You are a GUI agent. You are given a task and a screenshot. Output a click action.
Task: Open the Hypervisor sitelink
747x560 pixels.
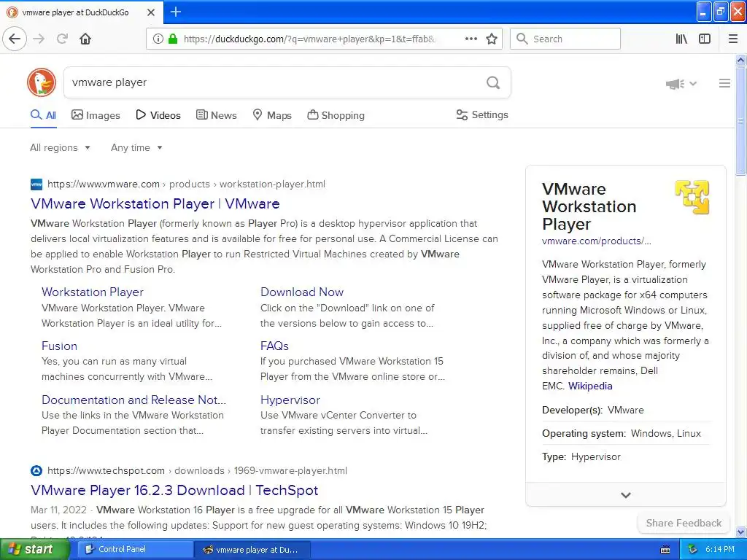[x=290, y=400]
